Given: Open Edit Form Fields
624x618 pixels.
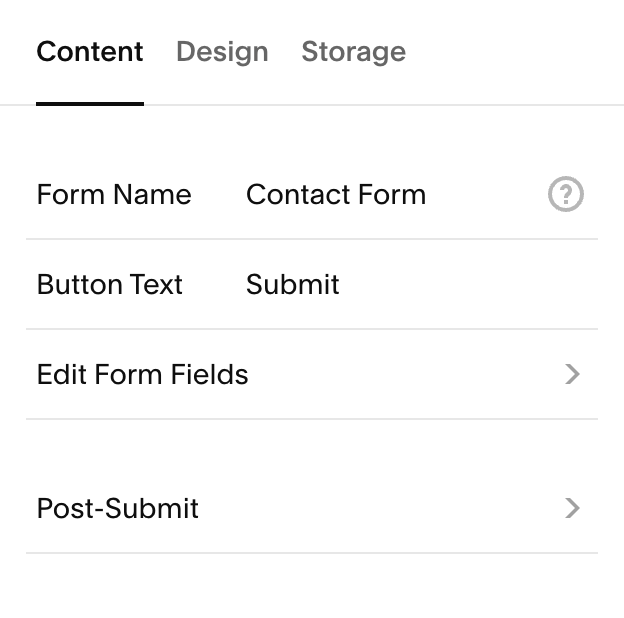Looking at the screenshot, I should click(x=312, y=374).
